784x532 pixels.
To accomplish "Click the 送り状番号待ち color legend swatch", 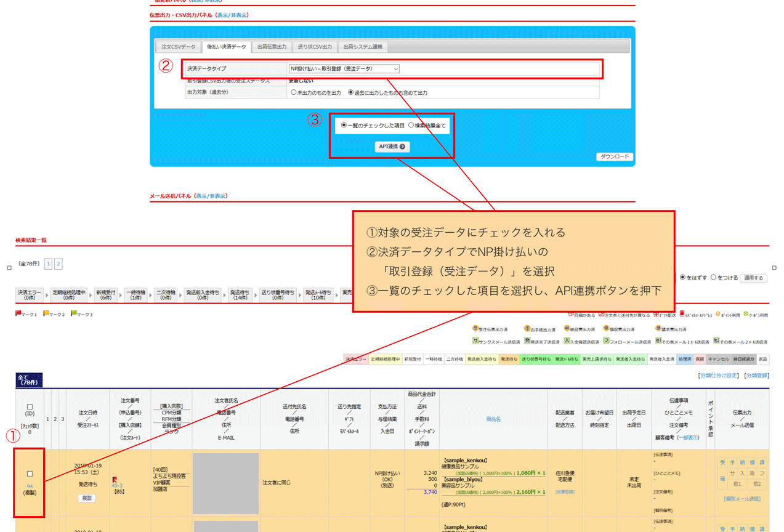I will click(536, 358).
